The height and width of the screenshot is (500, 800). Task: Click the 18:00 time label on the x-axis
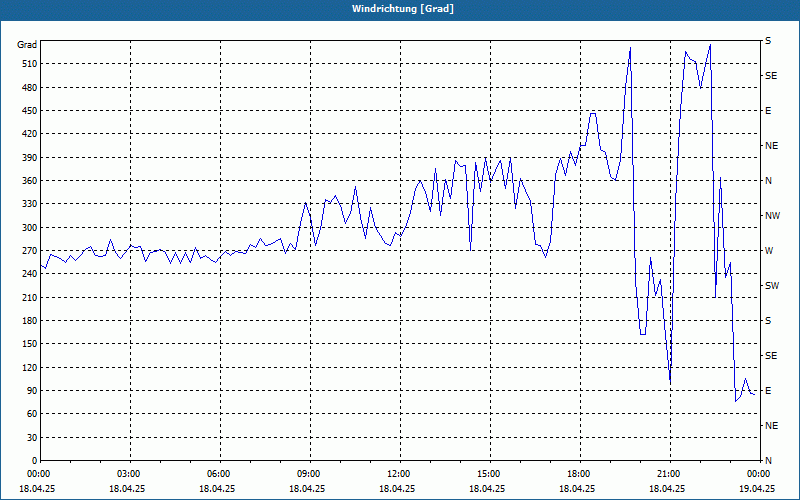click(x=580, y=473)
